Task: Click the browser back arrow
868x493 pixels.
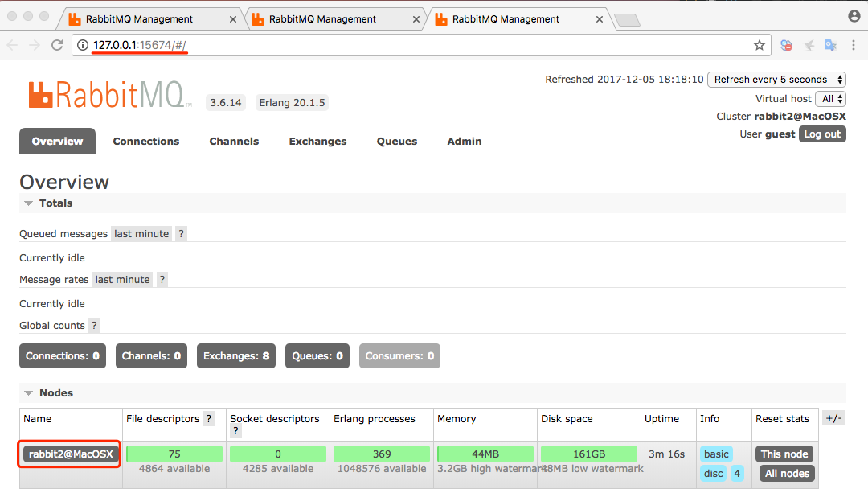Action: pos(12,45)
